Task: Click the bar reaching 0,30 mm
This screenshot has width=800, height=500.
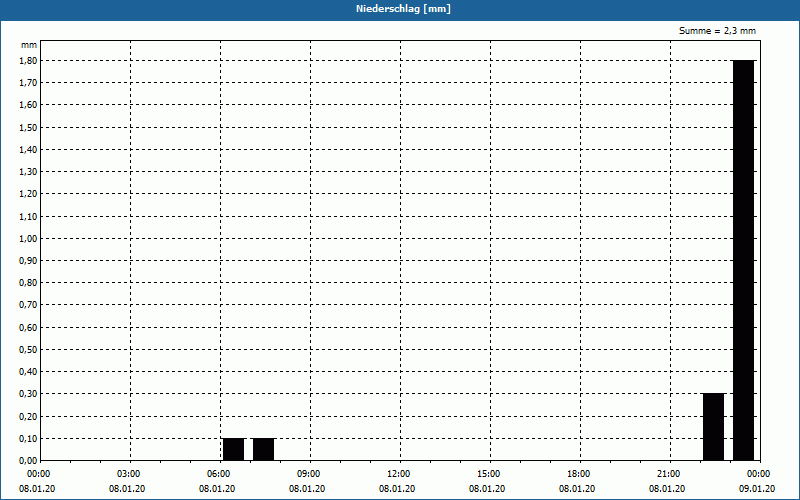Action: (713, 427)
